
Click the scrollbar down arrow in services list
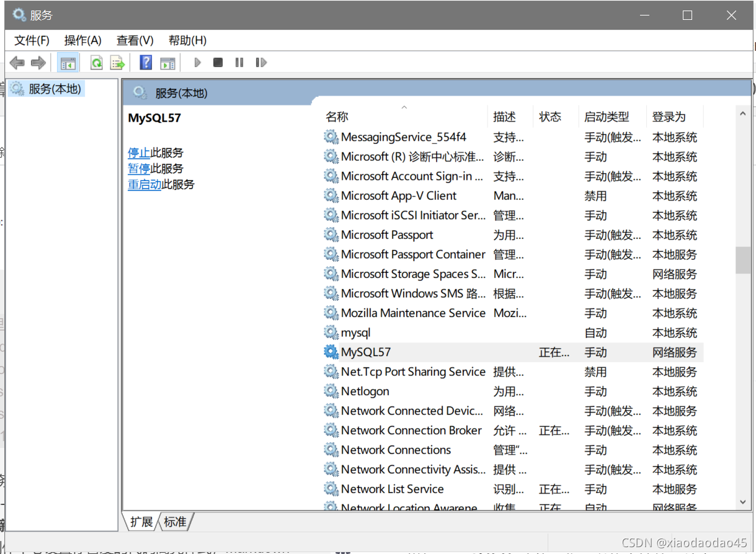(x=743, y=502)
